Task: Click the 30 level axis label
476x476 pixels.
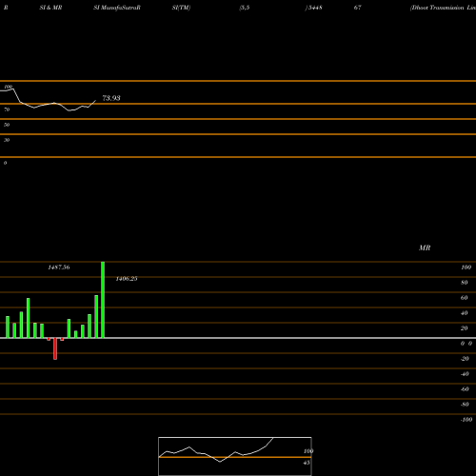Action: (7, 140)
